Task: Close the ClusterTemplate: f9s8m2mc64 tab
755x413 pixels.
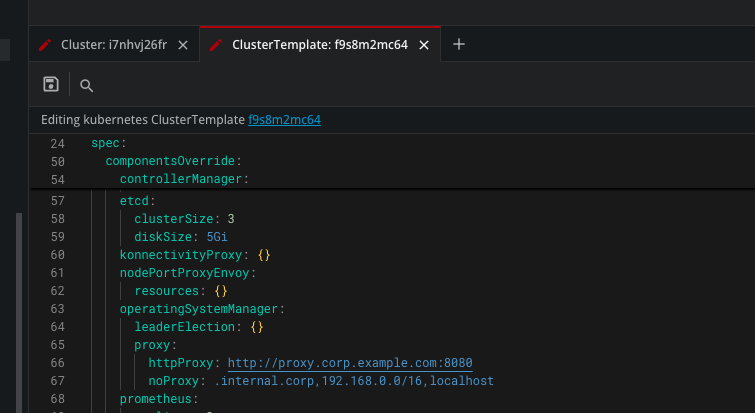Action: 424,45
